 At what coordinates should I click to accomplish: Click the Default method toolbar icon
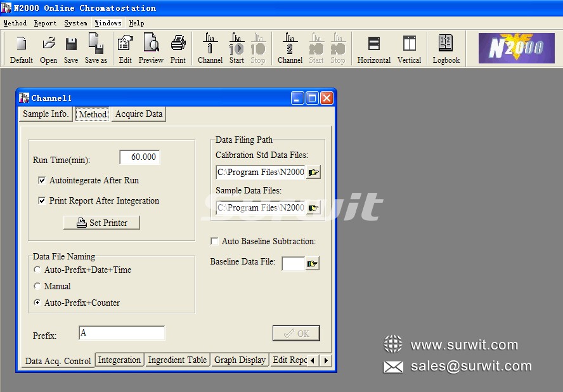pos(21,49)
